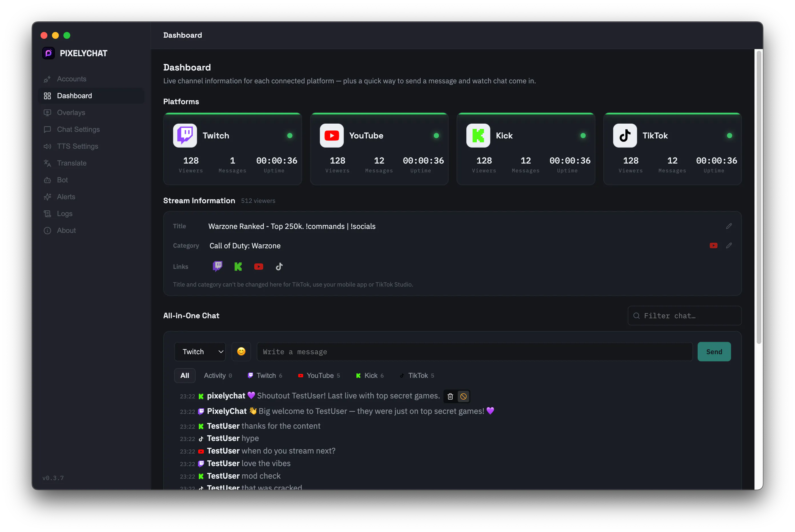Switch to the Kick chat tab
795x532 pixels.
(x=370, y=376)
